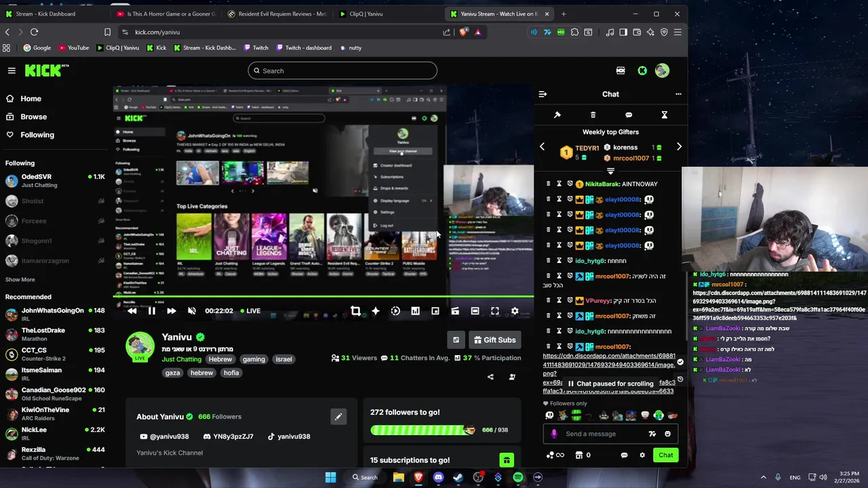Open the Just Chatting category link
Viewport: 868px width, 488px height.
pos(182,359)
